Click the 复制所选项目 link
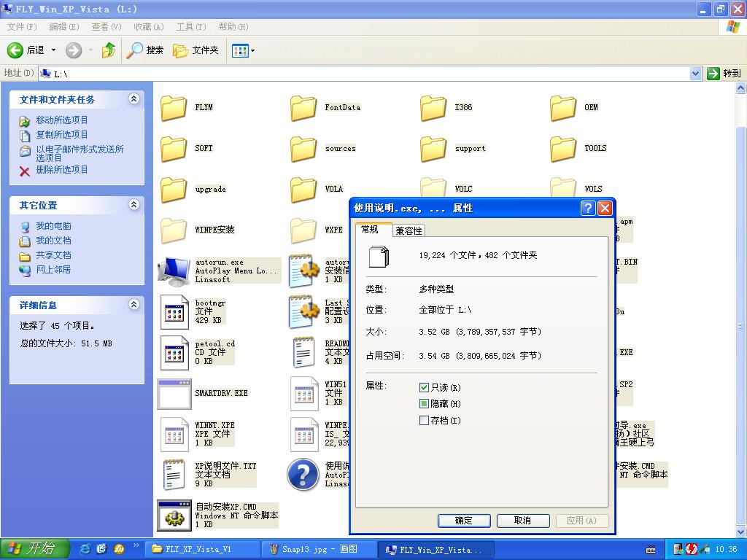Viewport: 747px width, 560px height. tap(62, 135)
